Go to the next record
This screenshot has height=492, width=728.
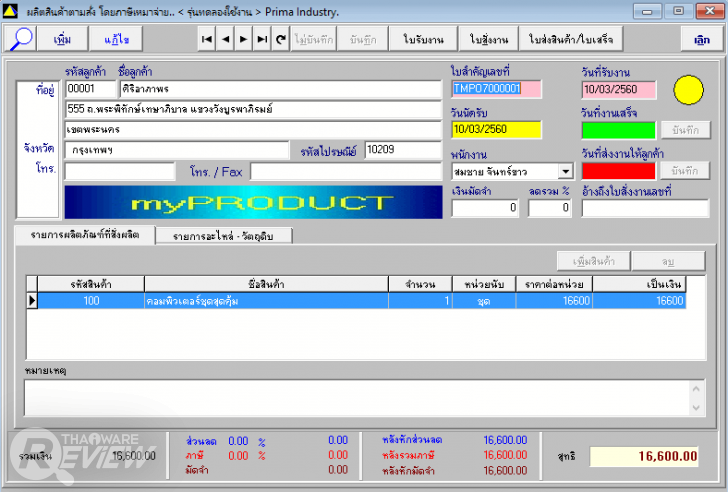coord(243,39)
